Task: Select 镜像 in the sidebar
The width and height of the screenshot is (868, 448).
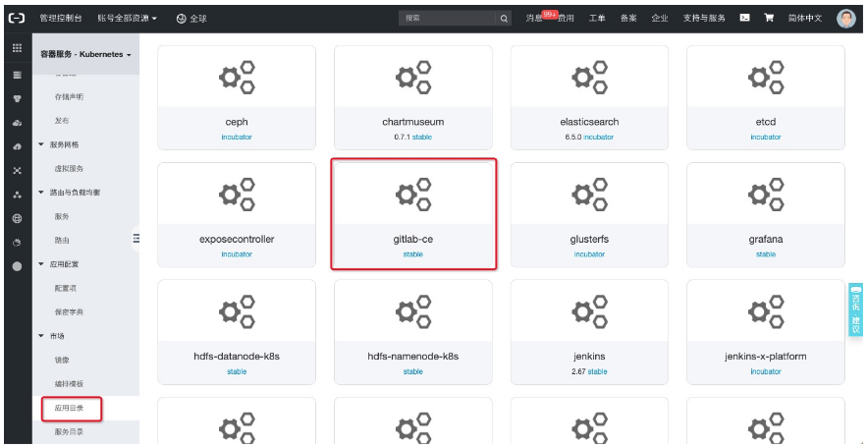Action: pyautogui.click(x=62, y=360)
